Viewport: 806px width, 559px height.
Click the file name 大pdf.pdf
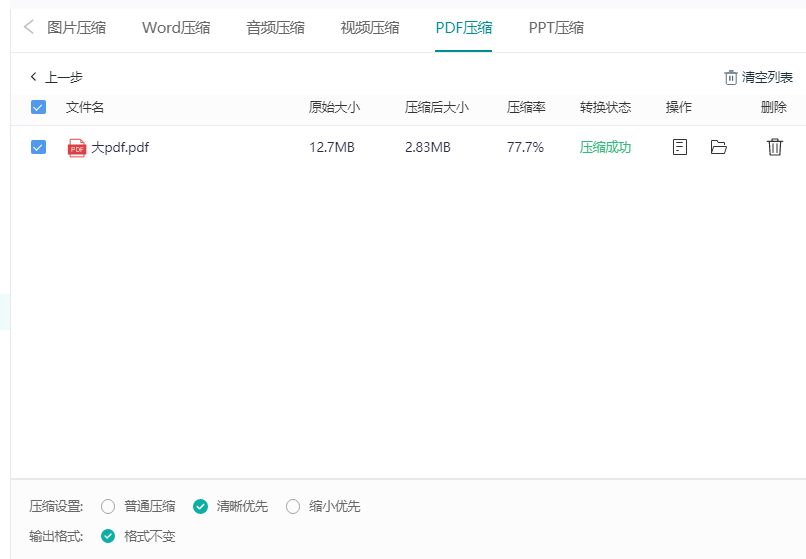(x=120, y=148)
